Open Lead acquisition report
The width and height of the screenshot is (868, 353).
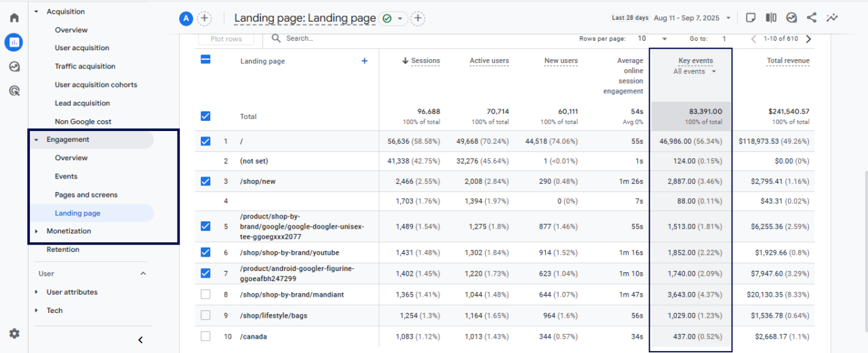[82, 103]
